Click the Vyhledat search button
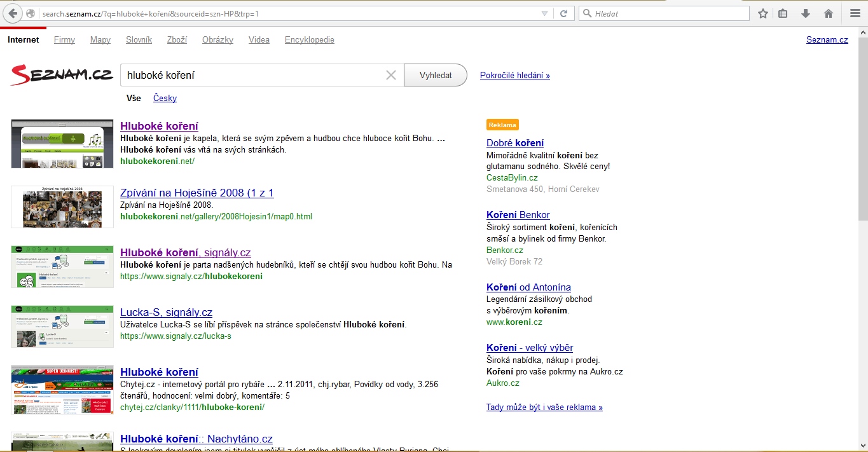The height and width of the screenshot is (452, 868). point(436,75)
